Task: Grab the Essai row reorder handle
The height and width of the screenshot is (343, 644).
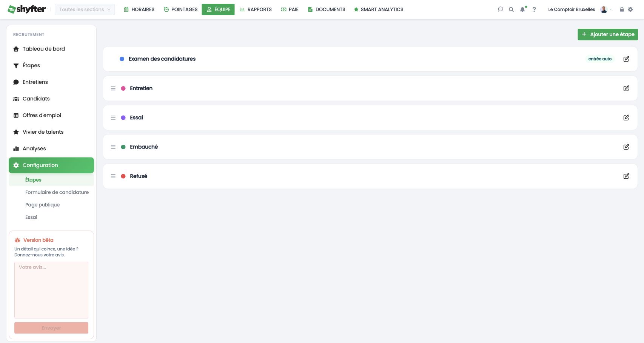Action: 113,118
